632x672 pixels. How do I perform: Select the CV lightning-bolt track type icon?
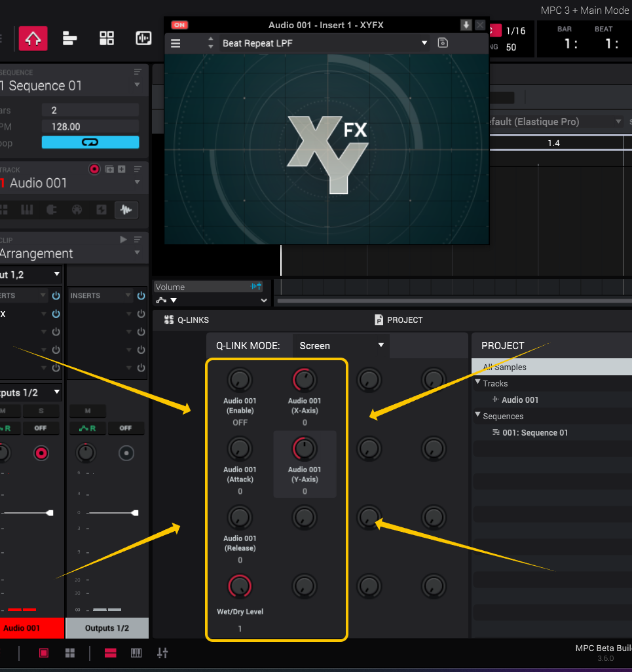102,210
